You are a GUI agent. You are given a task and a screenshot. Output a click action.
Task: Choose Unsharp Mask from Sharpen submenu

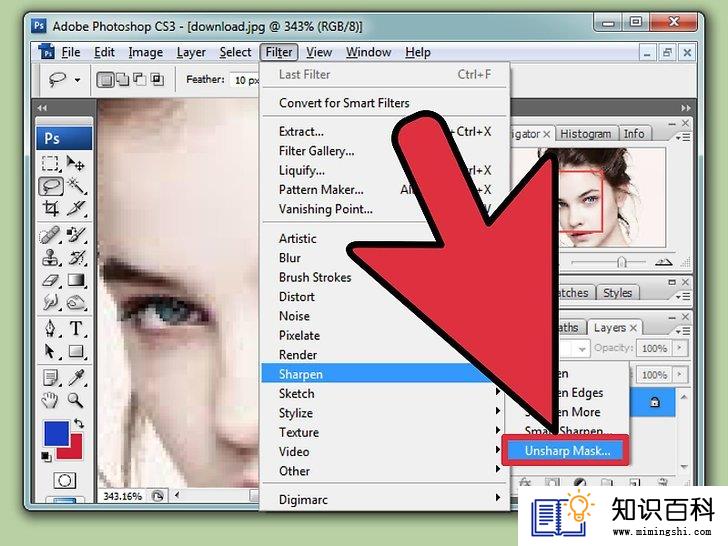pos(566,450)
